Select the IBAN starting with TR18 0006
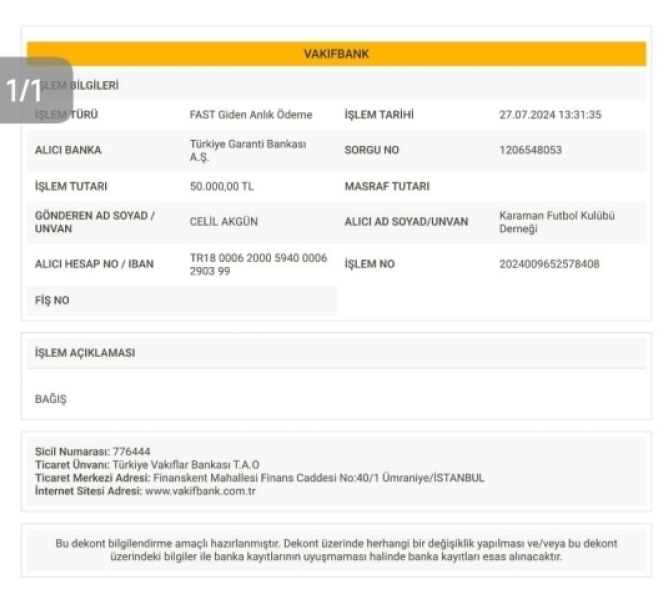The image size is (671, 599). [x=258, y=264]
